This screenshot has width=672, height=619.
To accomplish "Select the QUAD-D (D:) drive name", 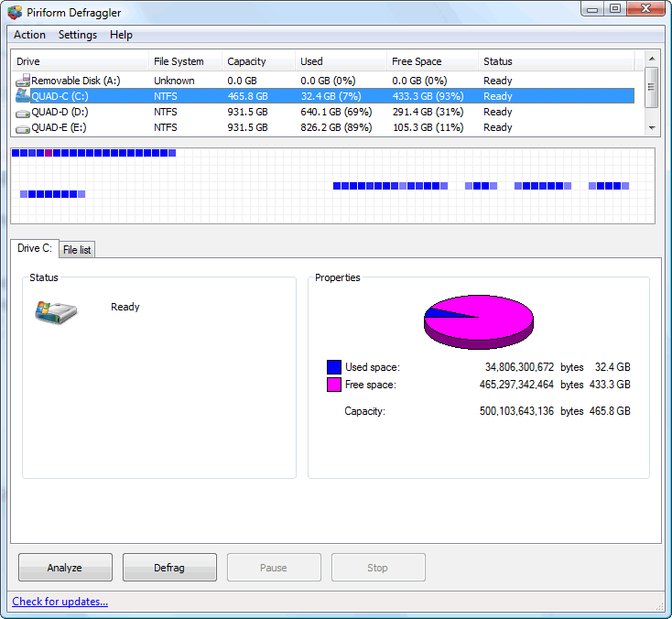I will pyautogui.click(x=60, y=112).
